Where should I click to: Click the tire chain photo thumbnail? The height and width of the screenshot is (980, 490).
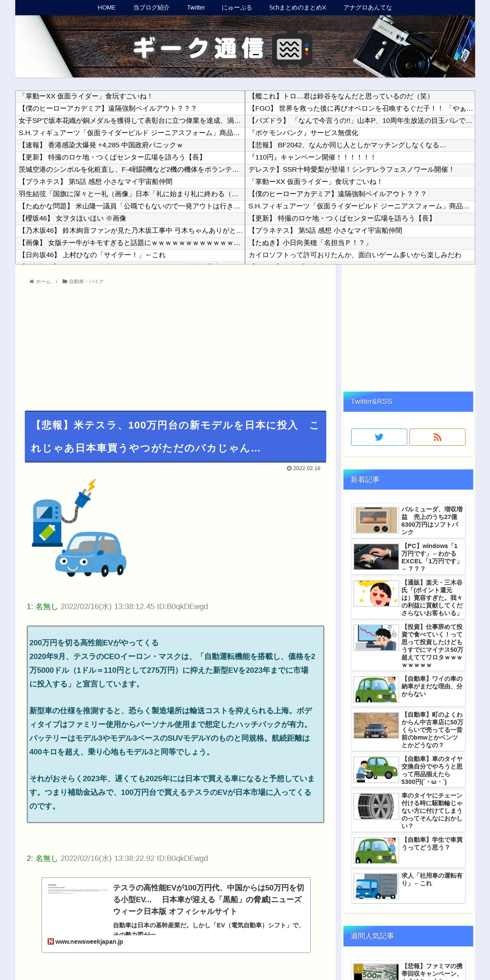point(376,806)
